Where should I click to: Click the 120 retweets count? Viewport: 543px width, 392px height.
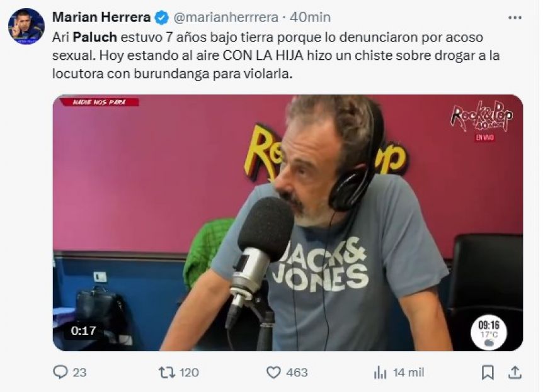[x=189, y=372]
